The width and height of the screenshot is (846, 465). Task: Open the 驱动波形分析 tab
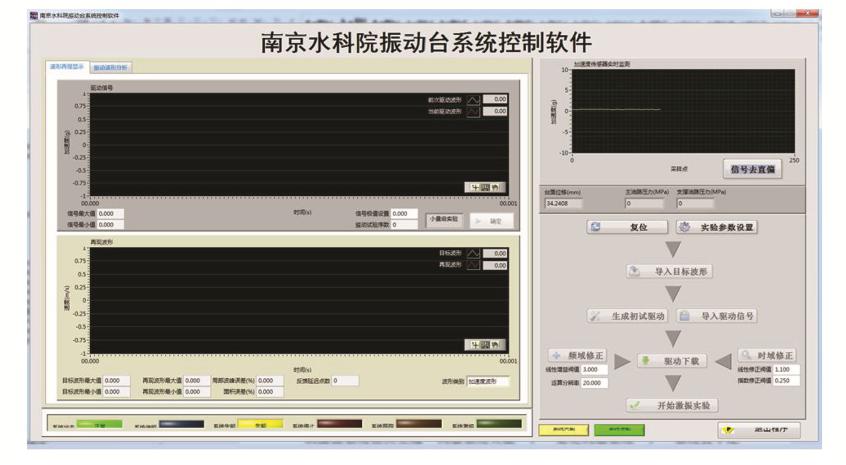(110, 67)
